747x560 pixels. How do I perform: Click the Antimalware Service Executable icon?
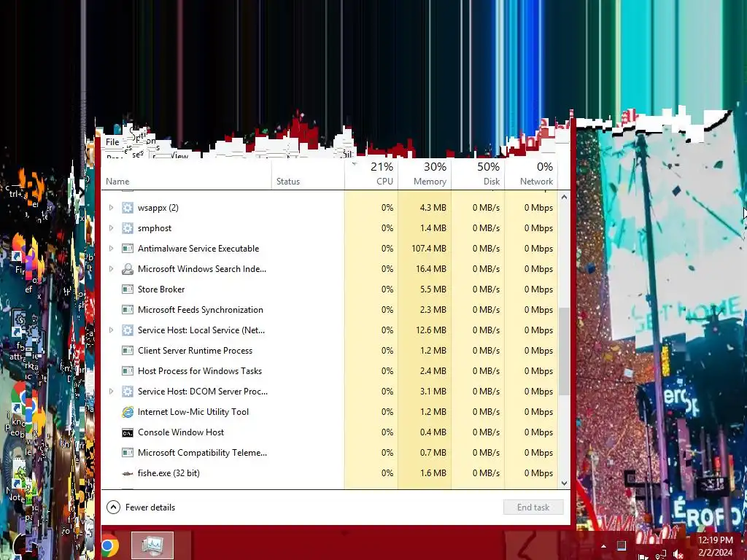pos(127,249)
